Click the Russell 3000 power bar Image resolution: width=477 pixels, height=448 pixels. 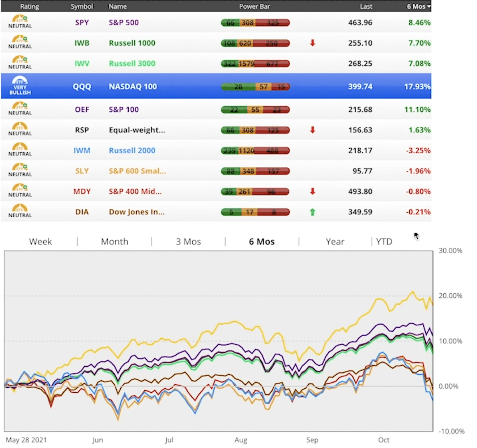point(255,64)
